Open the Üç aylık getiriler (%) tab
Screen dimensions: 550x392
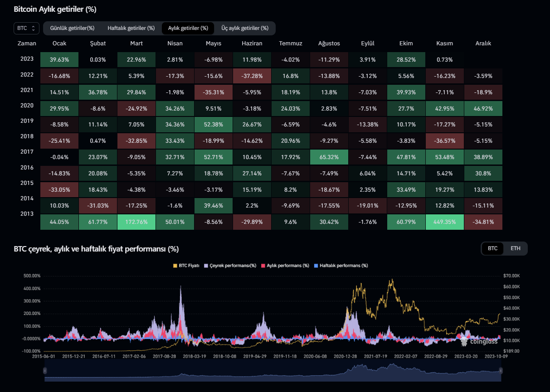click(245, 28)
